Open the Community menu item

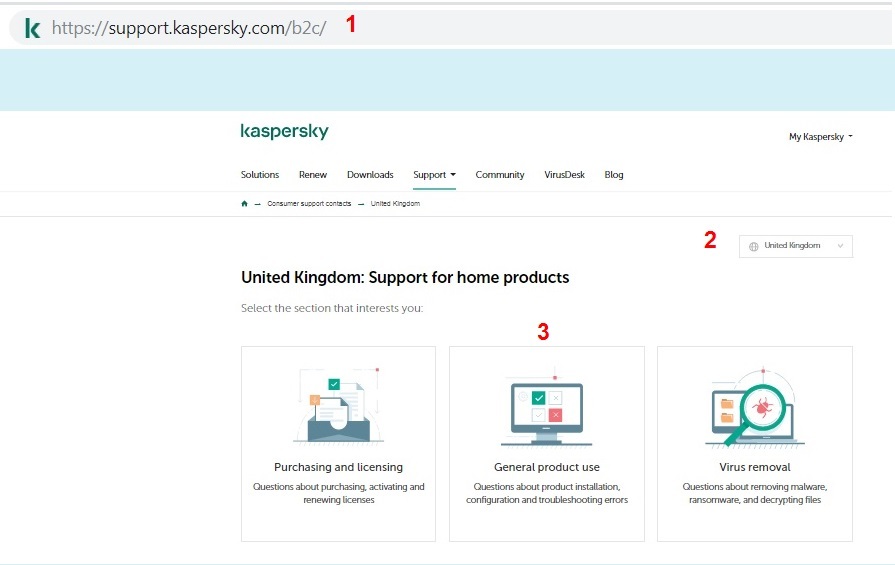499,175
